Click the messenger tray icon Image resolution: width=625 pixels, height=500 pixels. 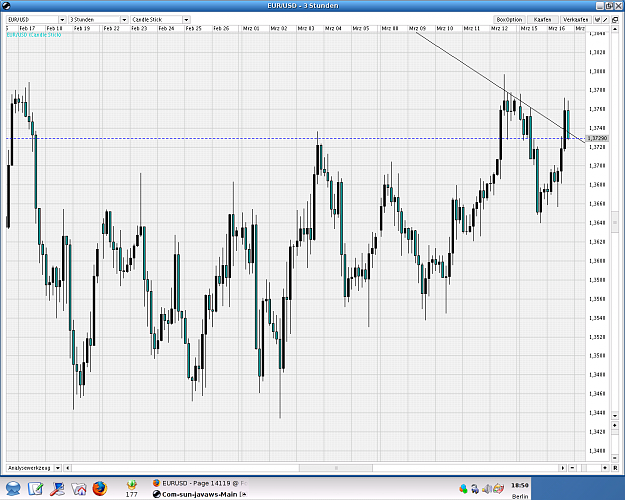[x=463, y=488]
